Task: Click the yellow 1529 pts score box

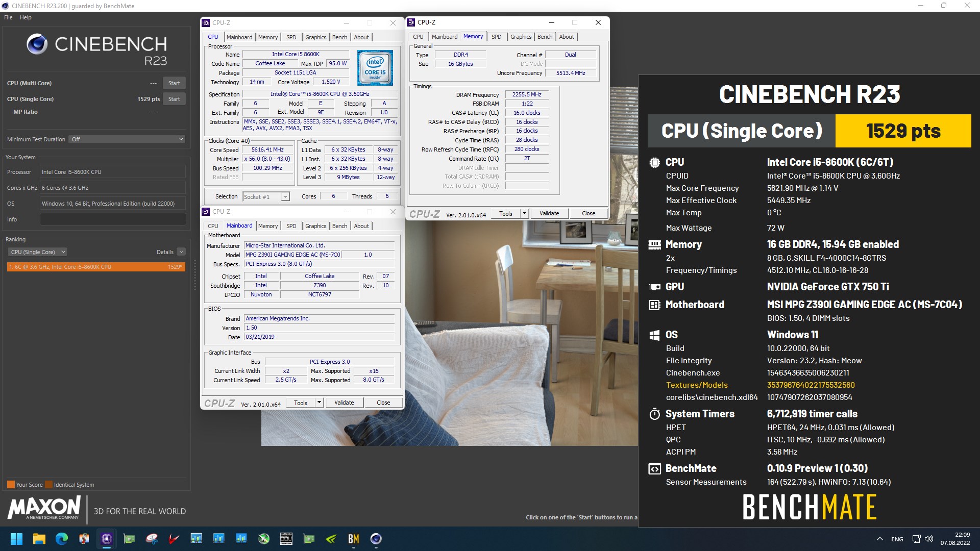Action: pos(903,131)
